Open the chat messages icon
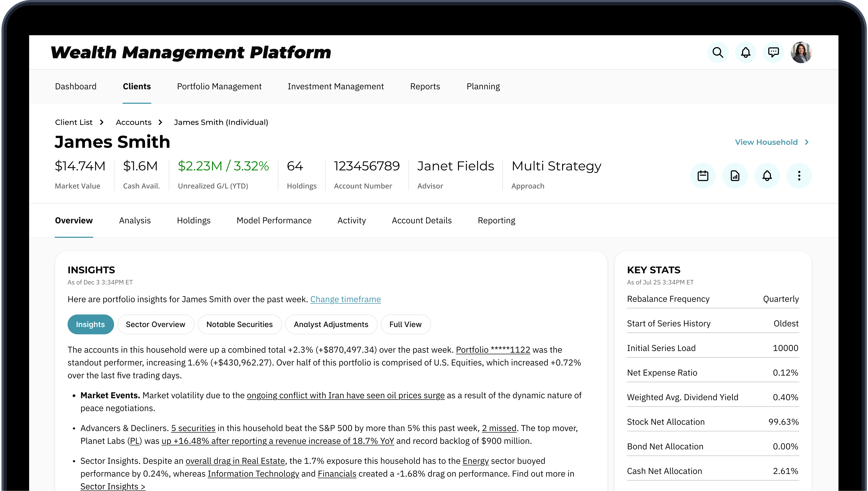This screenshot has width=868, height=491. tap(773, 52)
